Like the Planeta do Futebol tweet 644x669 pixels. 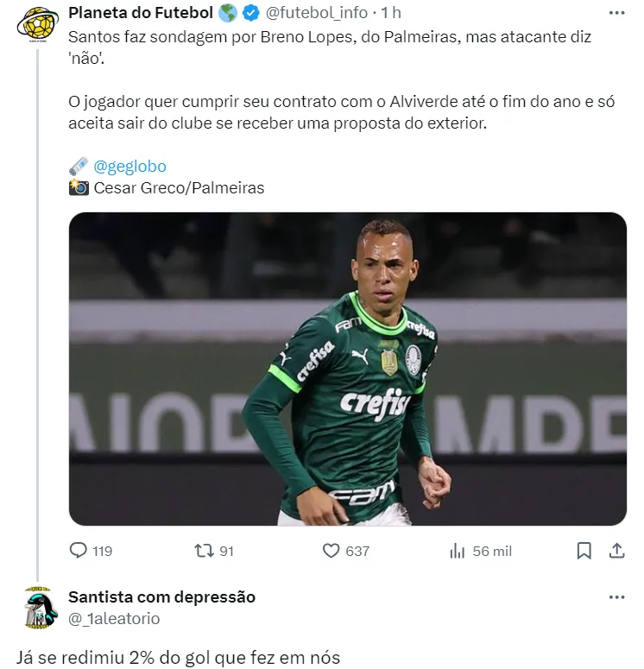(331, 550)
